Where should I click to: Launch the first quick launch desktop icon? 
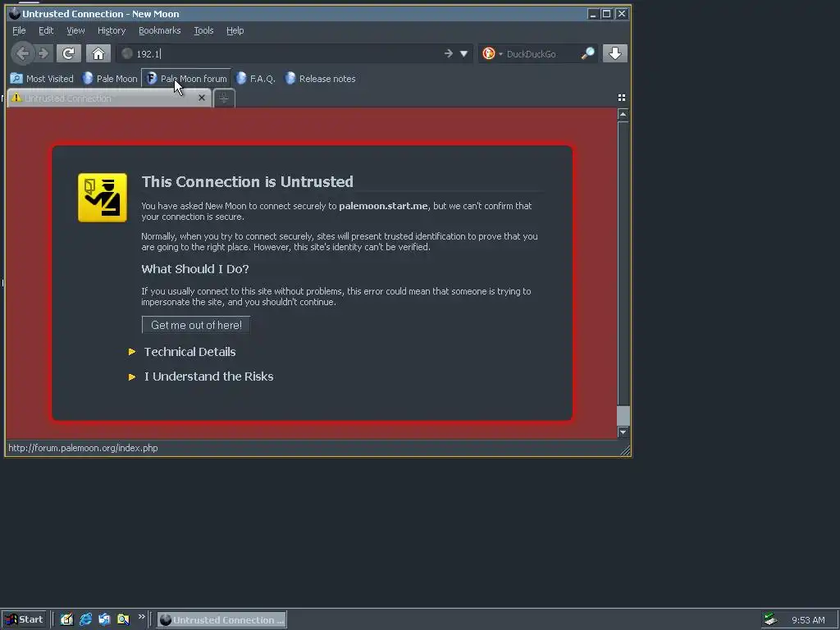(66, 619)
